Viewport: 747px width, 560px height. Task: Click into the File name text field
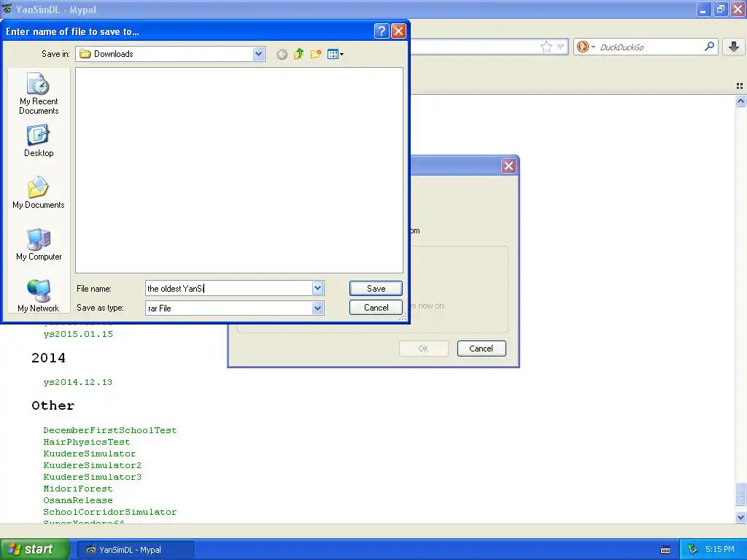pos(228,288)
